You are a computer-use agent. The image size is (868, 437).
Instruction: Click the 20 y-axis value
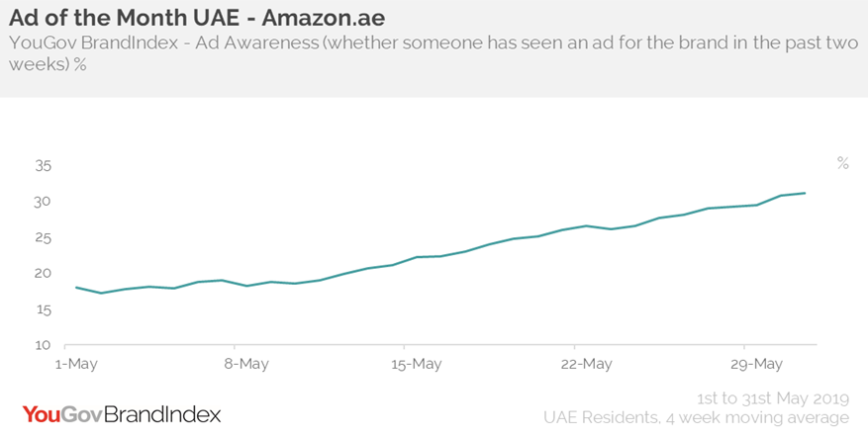coord(44,274)
